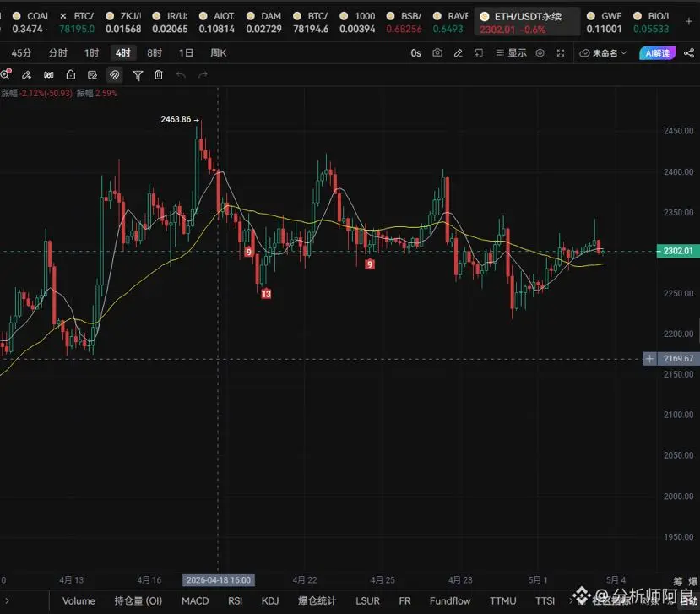
Task: Click the filter funnel icon
Action: tap(138, 75)
